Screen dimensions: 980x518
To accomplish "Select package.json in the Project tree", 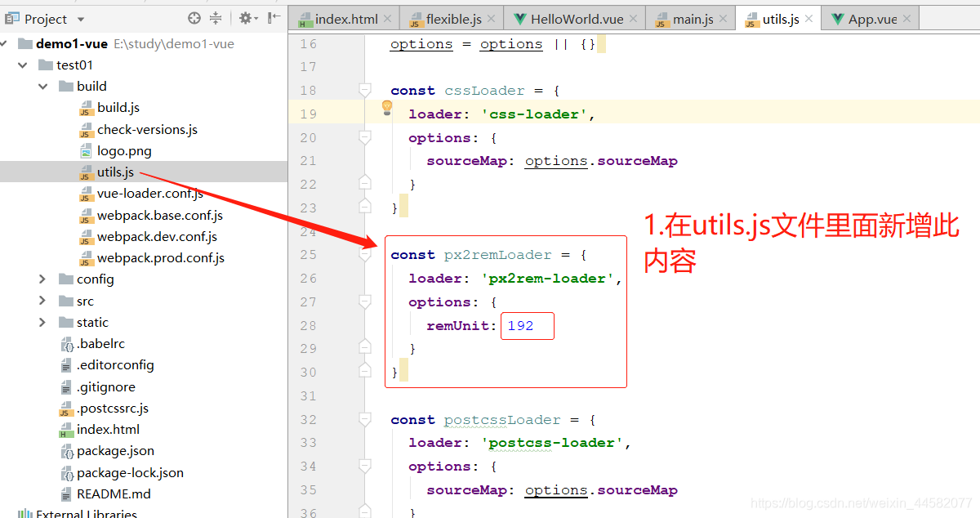I will click(x=115, y=450).
